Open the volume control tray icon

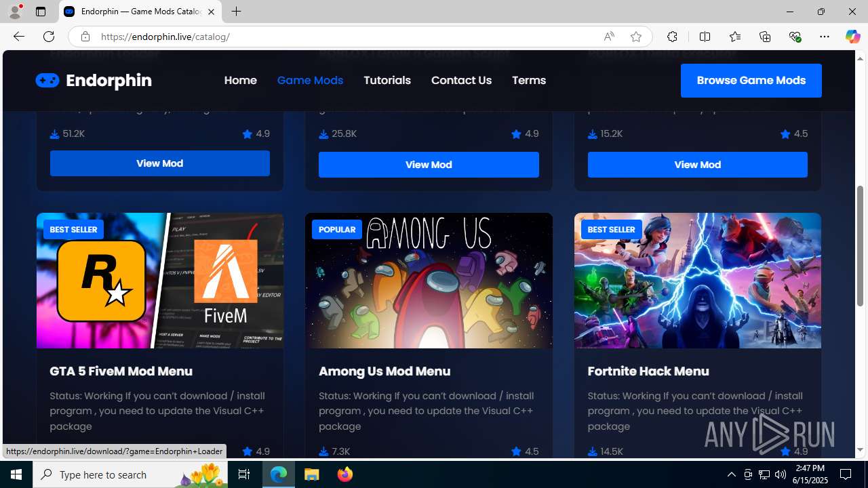(x=781, y=474)
